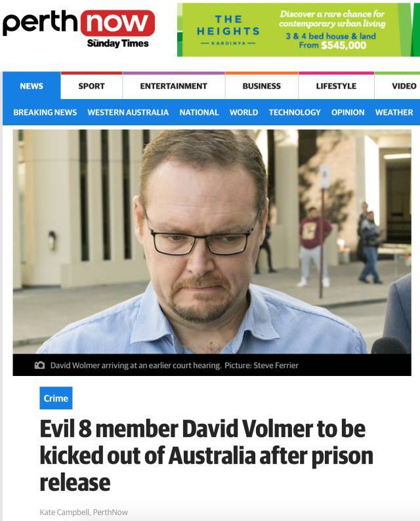Screen dimensions: 420x521
Task: Click the main article photo
Action: (212, 241)
